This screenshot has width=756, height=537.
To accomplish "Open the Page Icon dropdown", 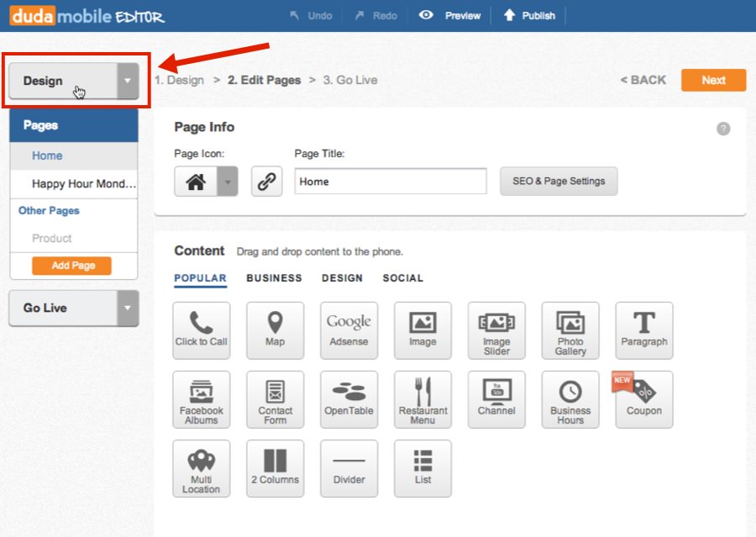I will pyautogui.click(x=228, y=182).
